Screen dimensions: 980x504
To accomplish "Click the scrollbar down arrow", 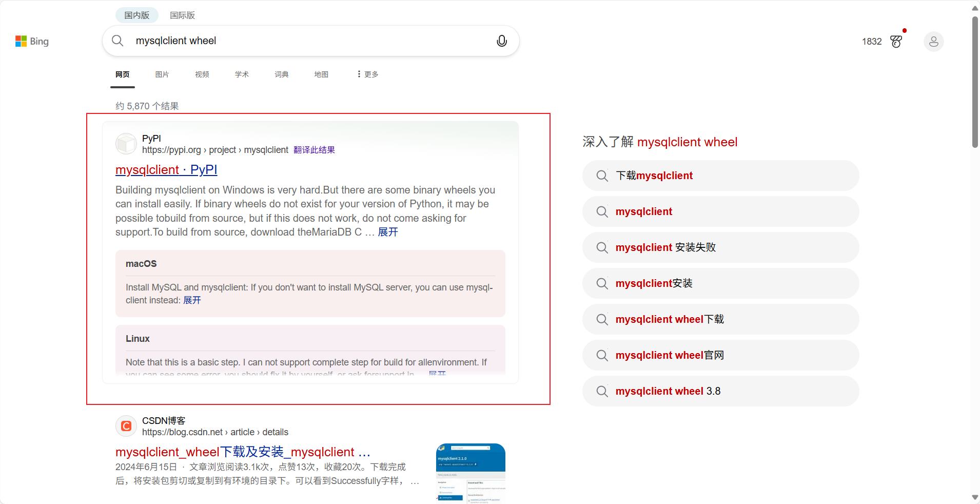I will [x=975, y=497].
